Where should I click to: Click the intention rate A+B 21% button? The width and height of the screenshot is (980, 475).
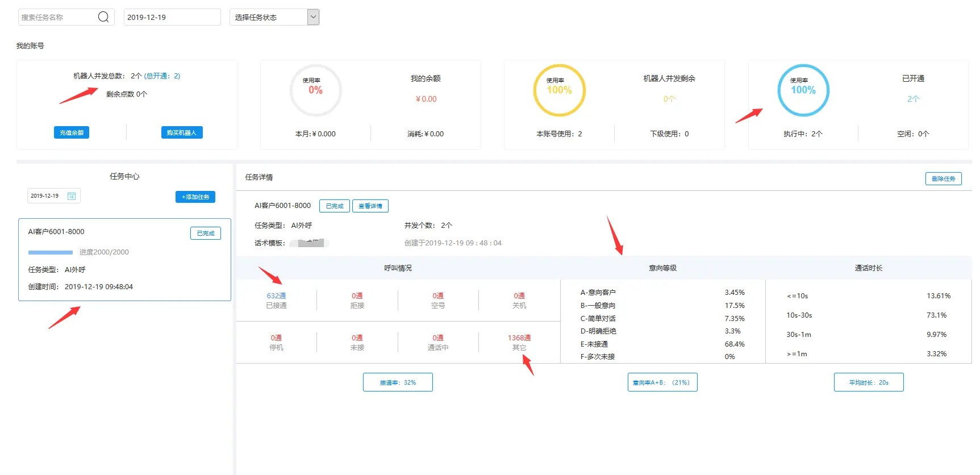coord(662,382)
